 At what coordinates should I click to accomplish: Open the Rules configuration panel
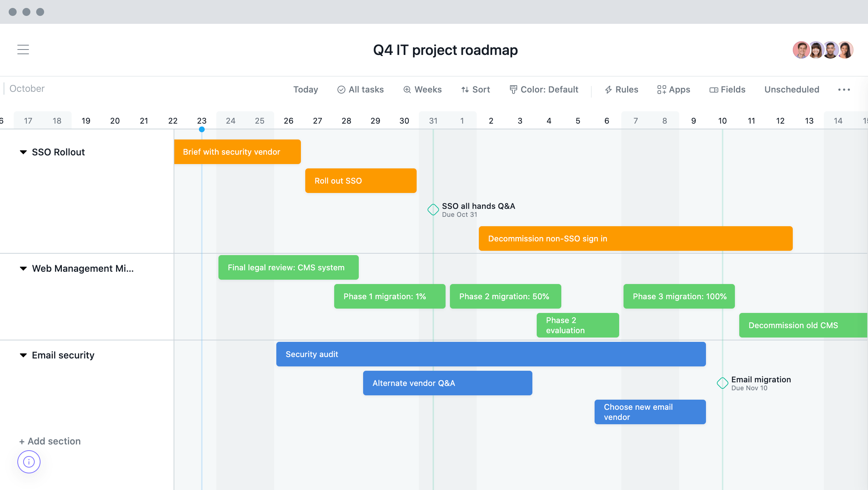622,89
